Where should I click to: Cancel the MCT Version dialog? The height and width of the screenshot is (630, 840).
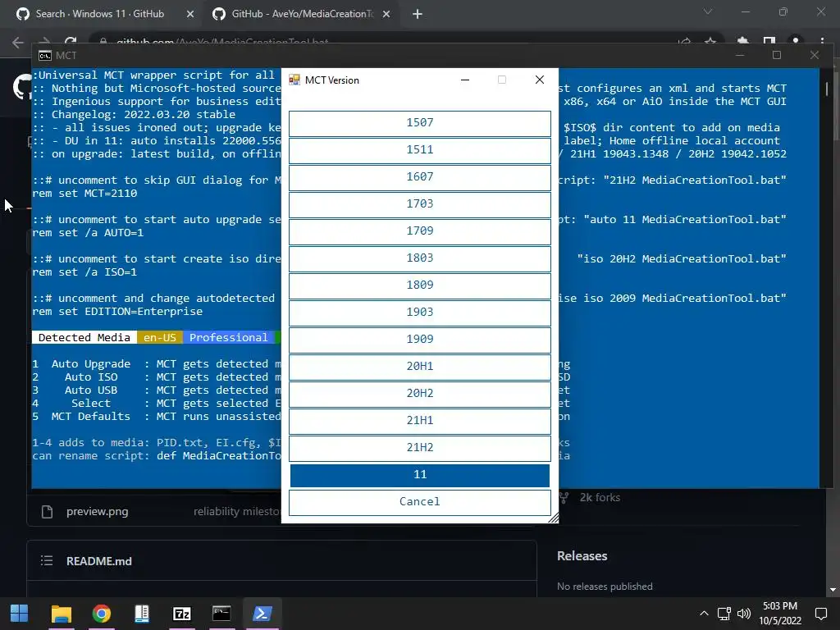(x=419, y=502)
